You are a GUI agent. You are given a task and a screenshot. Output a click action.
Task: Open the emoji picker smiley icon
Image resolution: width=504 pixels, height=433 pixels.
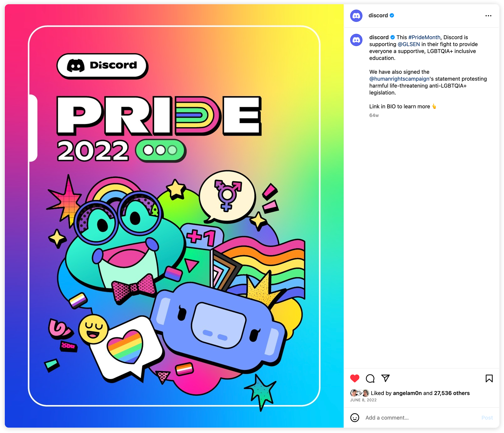(355, 418)
